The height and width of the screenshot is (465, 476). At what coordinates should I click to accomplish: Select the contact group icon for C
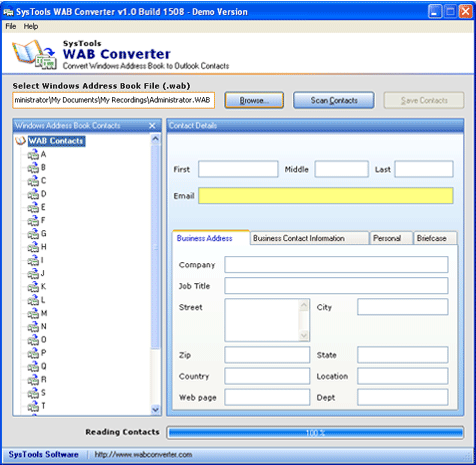click(x=33, y=181)
